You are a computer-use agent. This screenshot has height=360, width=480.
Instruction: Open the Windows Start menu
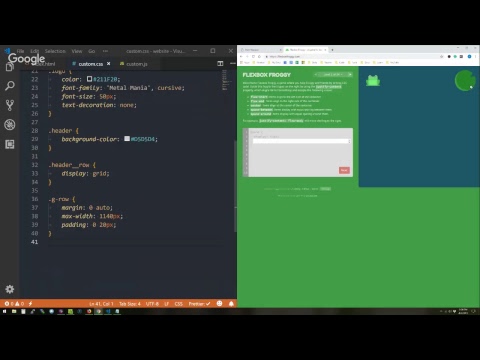point(5,311)
